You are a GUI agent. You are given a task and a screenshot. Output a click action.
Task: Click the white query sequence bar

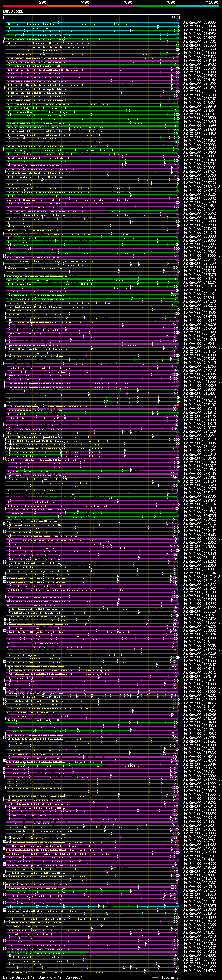coord(92,15)
